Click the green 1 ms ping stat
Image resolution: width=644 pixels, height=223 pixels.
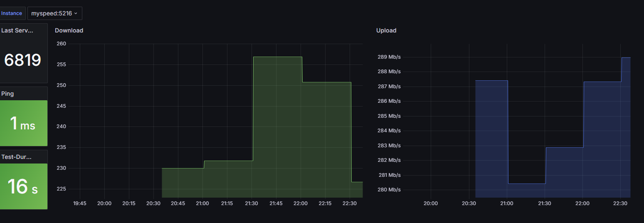click(x=23, y=124)
